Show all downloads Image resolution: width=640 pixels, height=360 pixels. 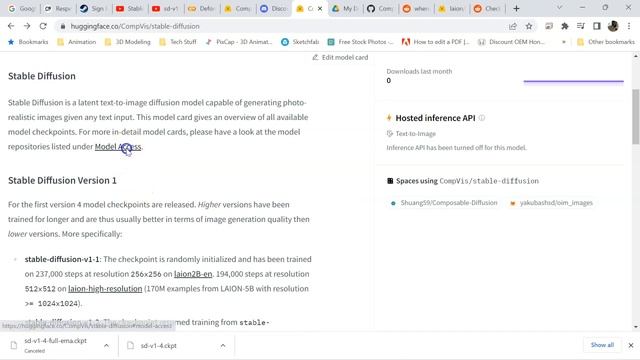pos(602,345)
